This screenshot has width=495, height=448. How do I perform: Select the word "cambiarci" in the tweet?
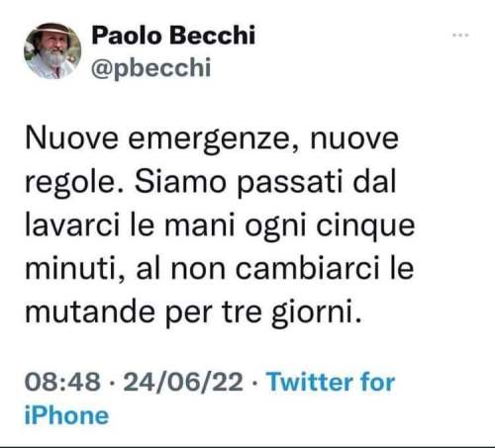click(x=308, y=269)
